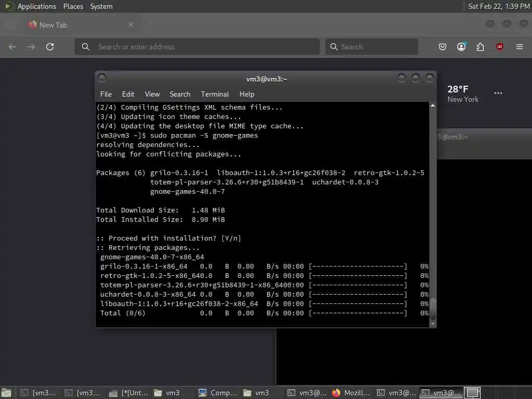Click the Applications menu logo icon
This screenshot has width=532, height=399.
pyautogui.click(x=9, y=6)
